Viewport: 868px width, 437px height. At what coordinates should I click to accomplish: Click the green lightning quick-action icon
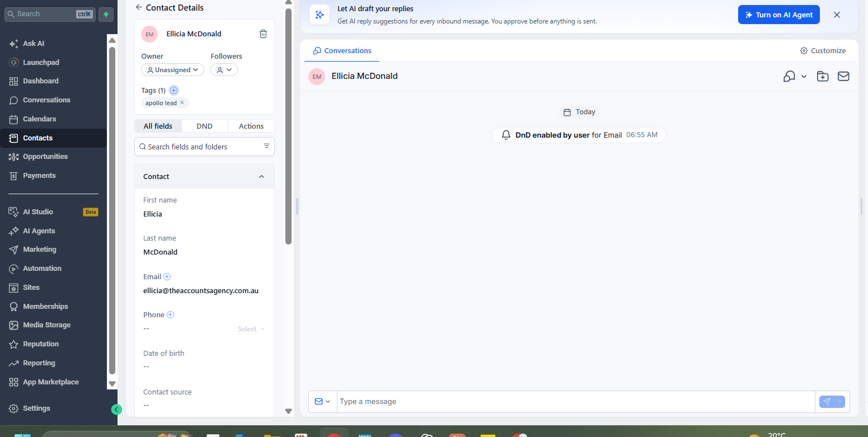point(106,14)
